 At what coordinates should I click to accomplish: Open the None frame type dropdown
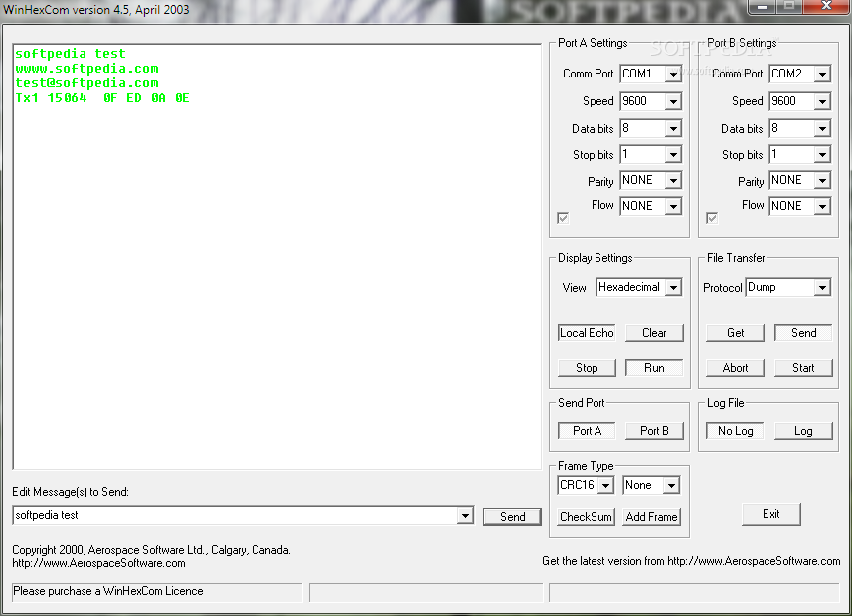pos(672,485)
